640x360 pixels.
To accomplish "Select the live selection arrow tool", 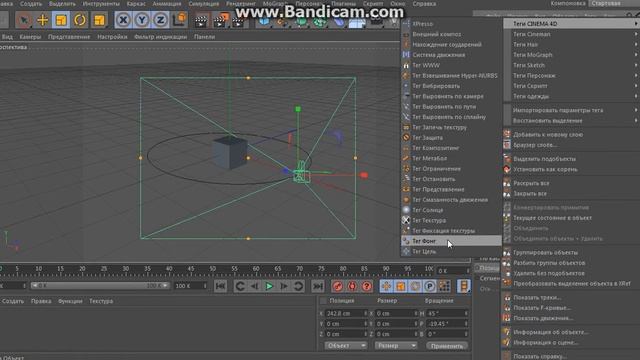I will pos(24,20).
